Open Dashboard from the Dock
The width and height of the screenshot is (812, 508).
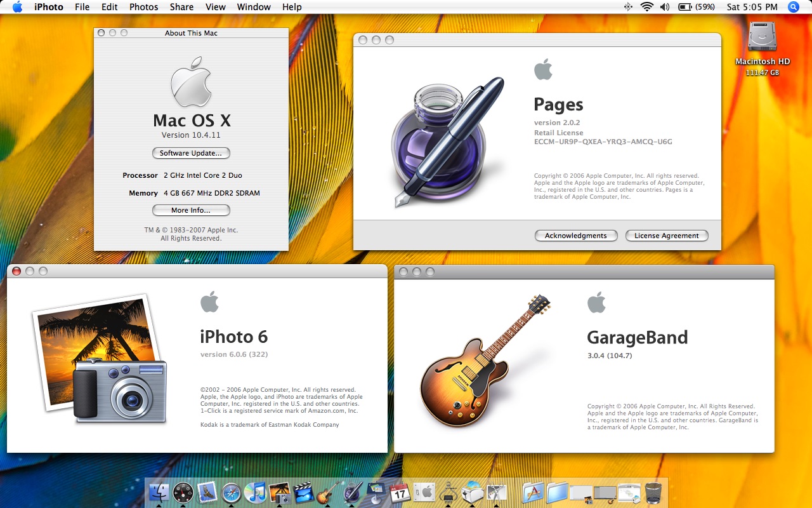tap(183, 492)
